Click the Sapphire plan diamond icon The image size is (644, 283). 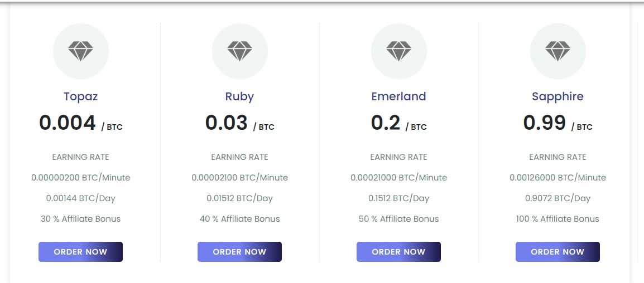click(x=558, y=51)
